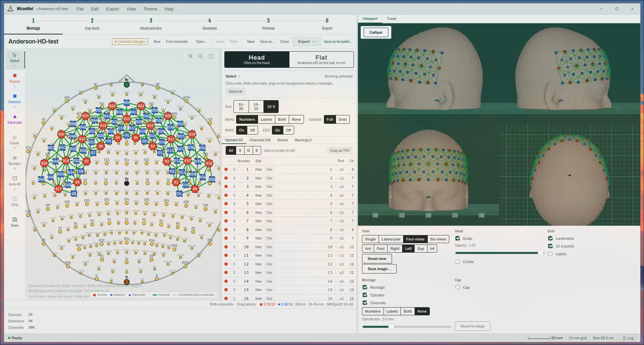Click Select all sites button
This screenshot has height=345, width=644.
235,91
